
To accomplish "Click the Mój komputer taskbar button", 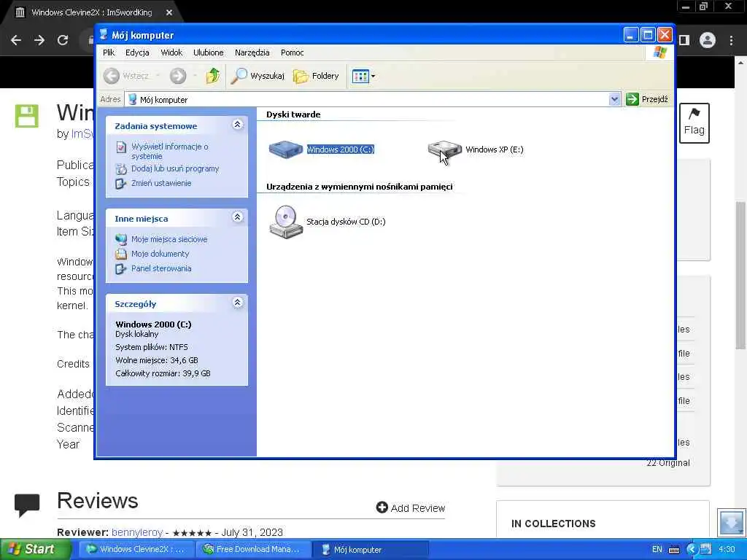I will point(371,549).
